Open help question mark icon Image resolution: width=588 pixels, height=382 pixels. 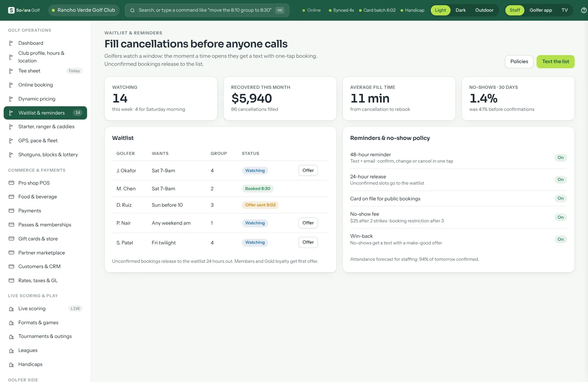click(x=584, y=10)
